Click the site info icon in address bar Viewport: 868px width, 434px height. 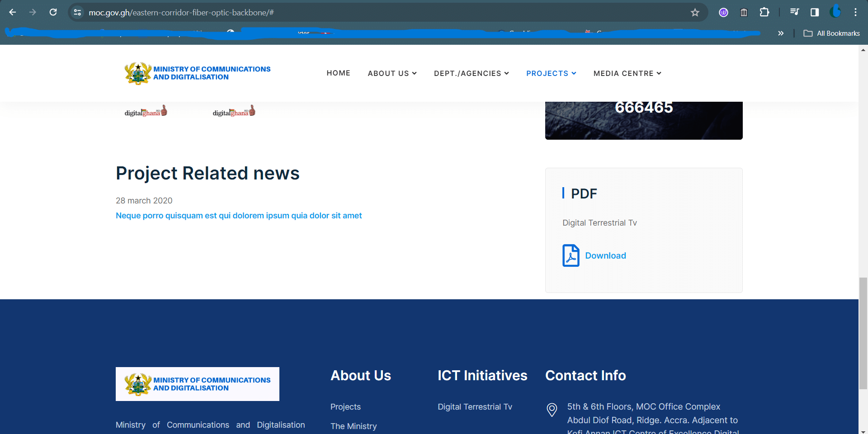[x=78, y=12]
